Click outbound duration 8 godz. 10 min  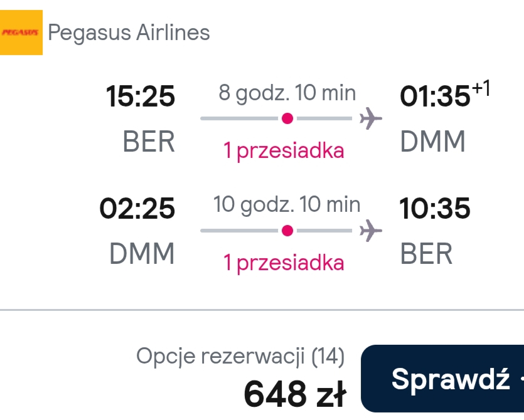click(x=287, y=93)
